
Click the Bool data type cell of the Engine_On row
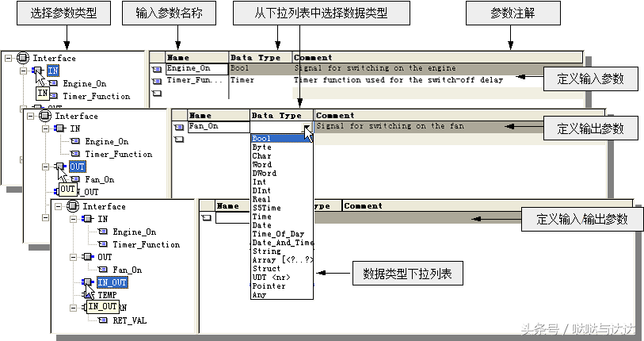(x=261, y=69)
